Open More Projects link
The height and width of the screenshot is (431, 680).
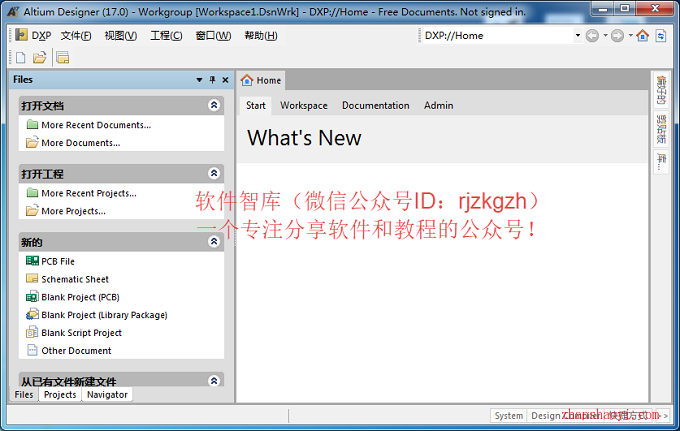[73, 211]
